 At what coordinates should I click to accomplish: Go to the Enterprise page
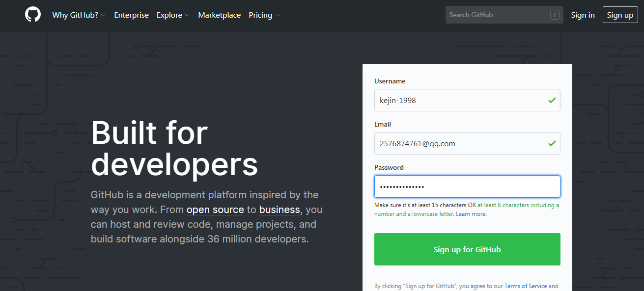pos(131,15)
